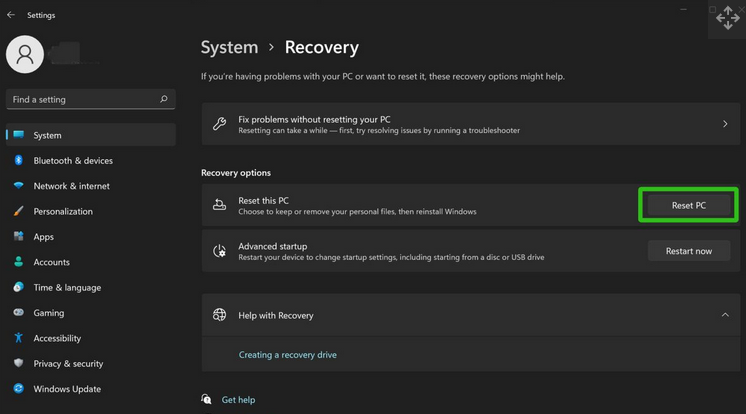Click the Get help link
Screen dimensions: 746x414
[238, 400]
